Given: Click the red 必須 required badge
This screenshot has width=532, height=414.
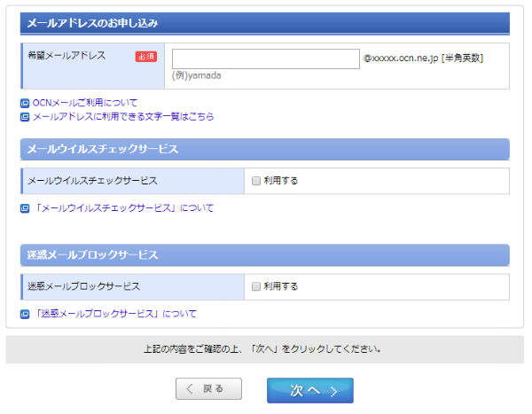Looking at the screenshot, I should click(146, 57).
